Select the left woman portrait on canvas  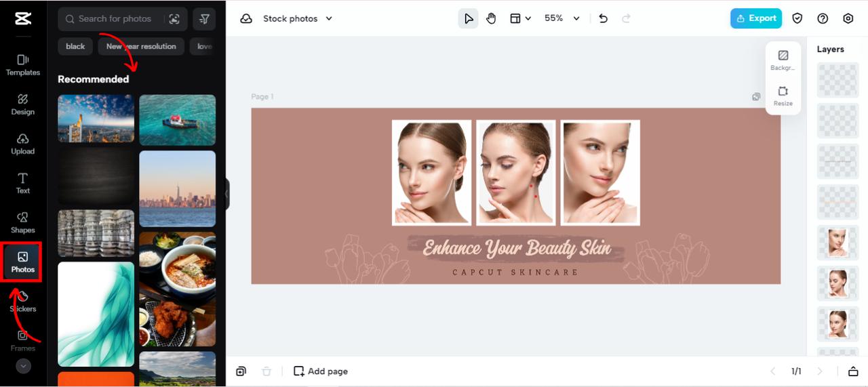click(x=432, y=173)
